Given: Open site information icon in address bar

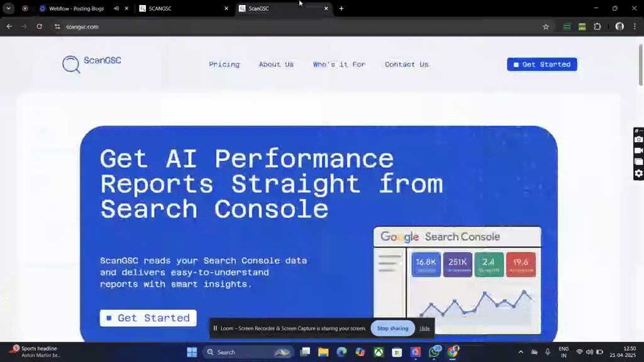Looking at the screenshot, I should click(x=57, y=26).
